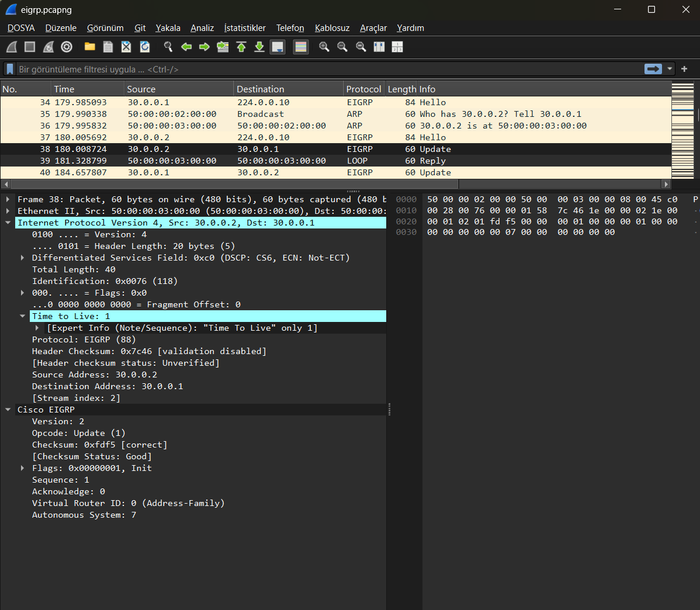Screen dimensions: 700x610
Task: Toggle auto-scroll during live capture
Action: [278, 47]
